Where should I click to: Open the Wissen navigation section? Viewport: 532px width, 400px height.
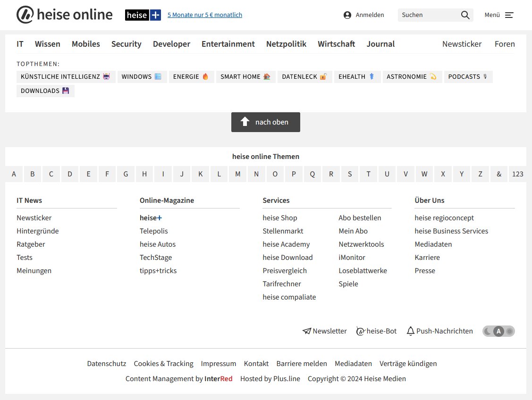click(48, 44)
